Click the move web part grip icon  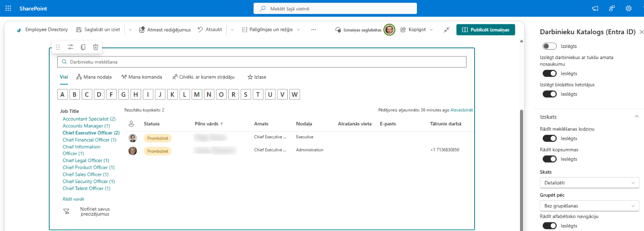(58, 47)
